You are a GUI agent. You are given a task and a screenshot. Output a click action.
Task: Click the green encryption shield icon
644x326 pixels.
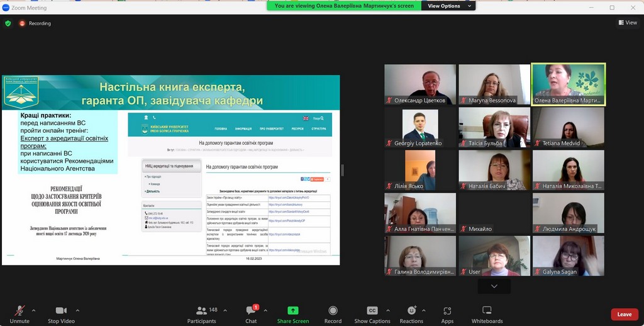coord(8,23)
